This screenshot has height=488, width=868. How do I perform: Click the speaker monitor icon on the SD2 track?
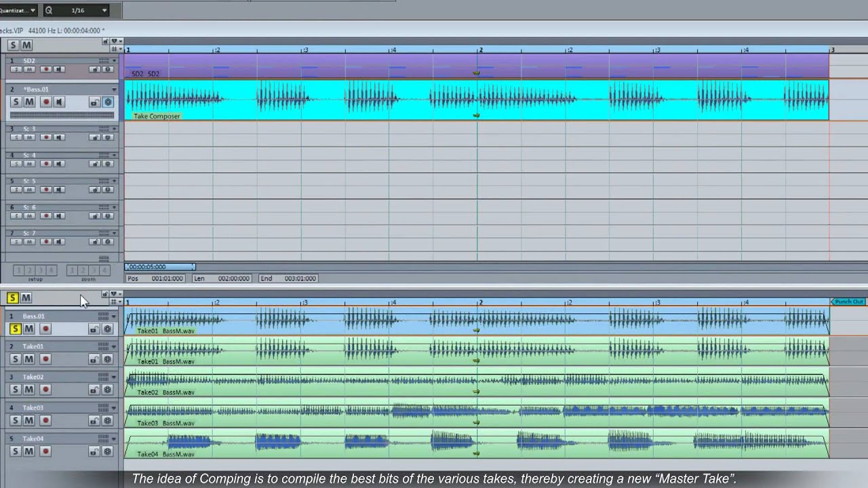(x=59, y=69)
